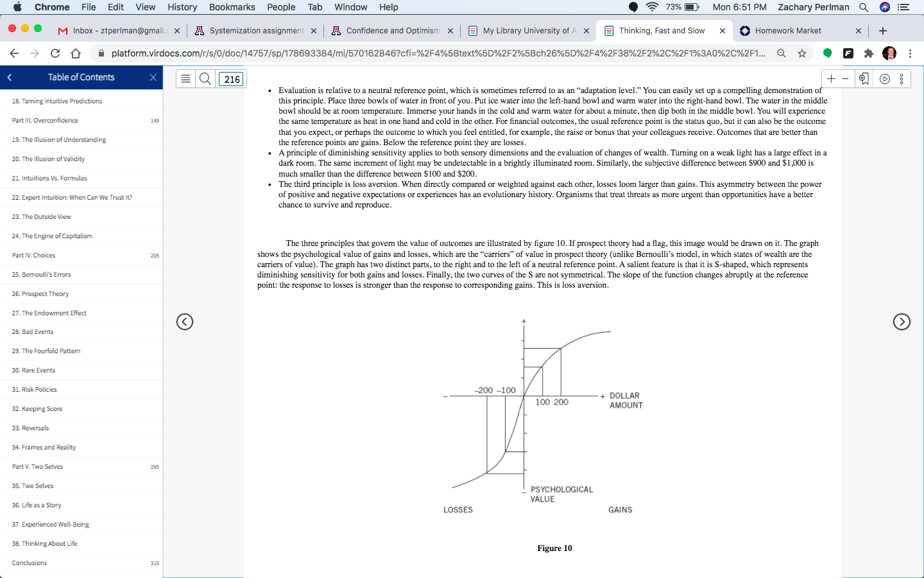This screenshot has height=578, width=924.
Task: Click the browser back arrow
Action: 14,53
